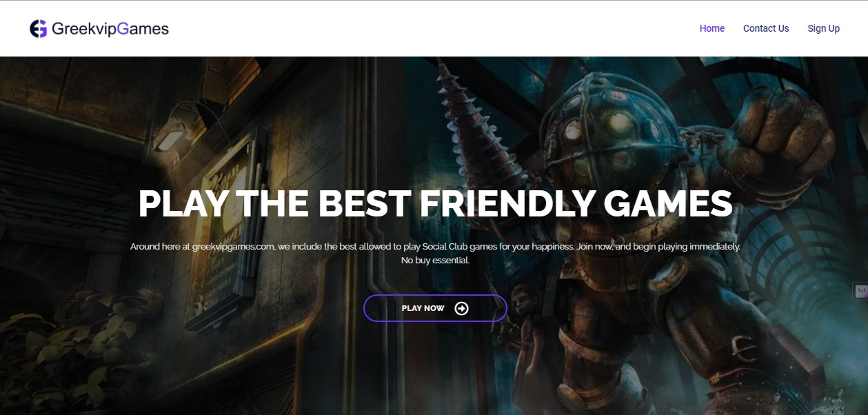Click the PLAY NOW button
The height and width of the screenshot is (415, 868).
435,308
